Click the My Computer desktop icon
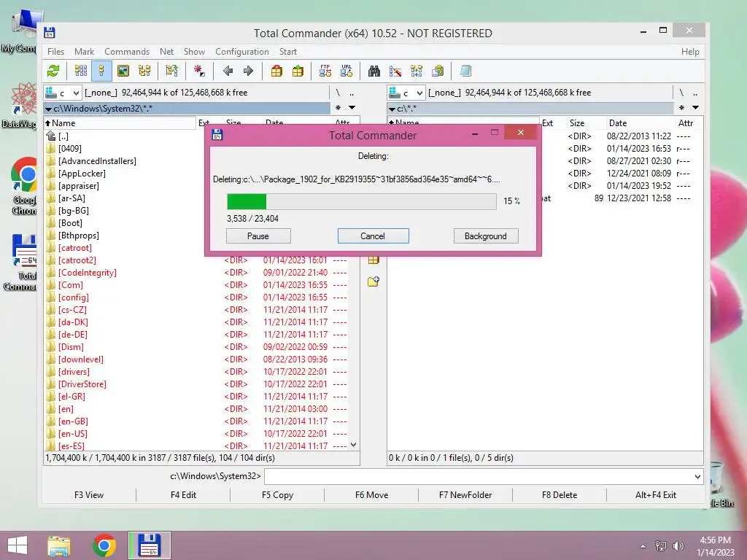Viewport: 747px width, 560px height. [x=21, y=31]
